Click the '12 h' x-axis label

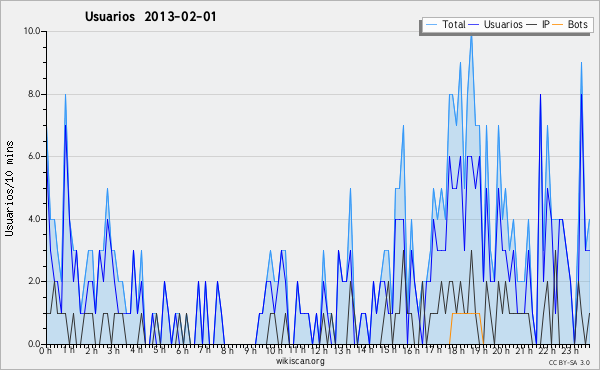tap(319, 350)
